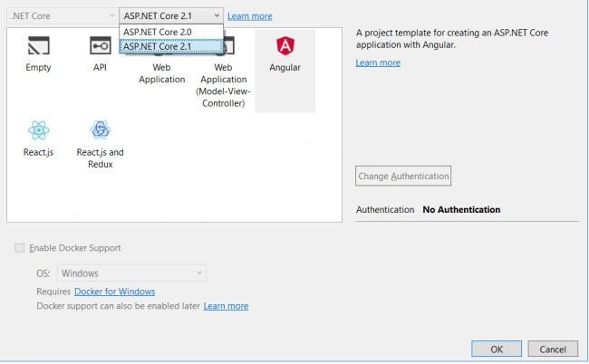Choose the React.js and Redux template icon
Viewport: 589px width, 364px height.
tap(100, 129)
